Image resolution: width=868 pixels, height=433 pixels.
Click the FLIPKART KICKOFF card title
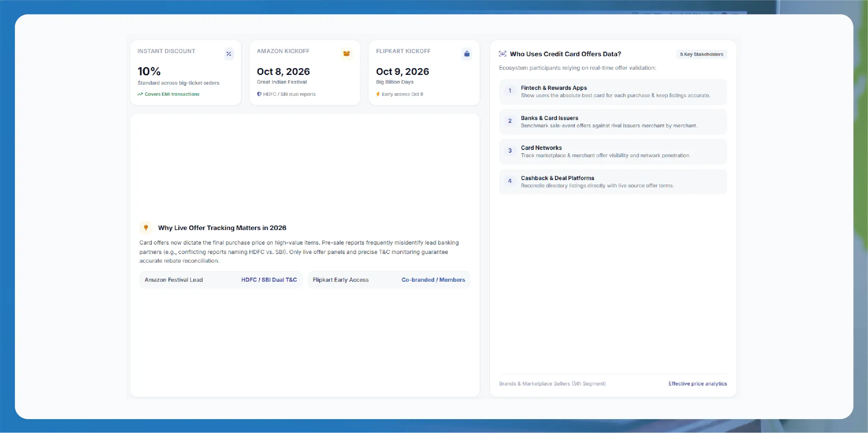403,51
